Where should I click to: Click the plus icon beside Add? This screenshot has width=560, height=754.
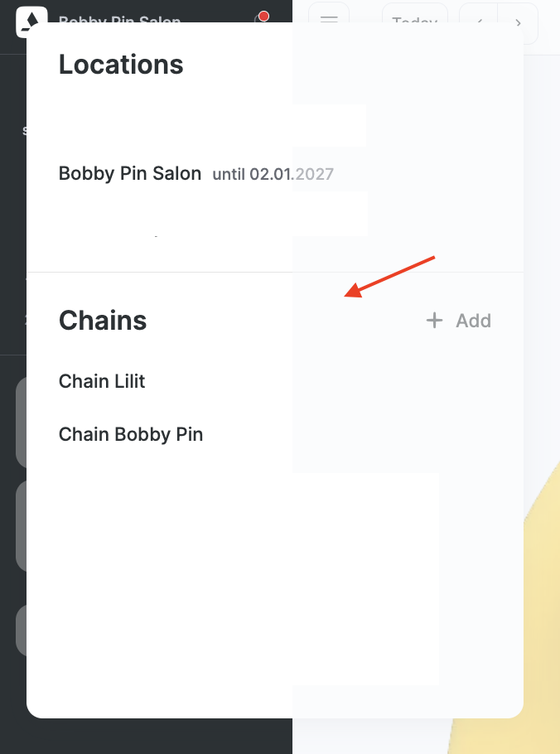[434, 321]
